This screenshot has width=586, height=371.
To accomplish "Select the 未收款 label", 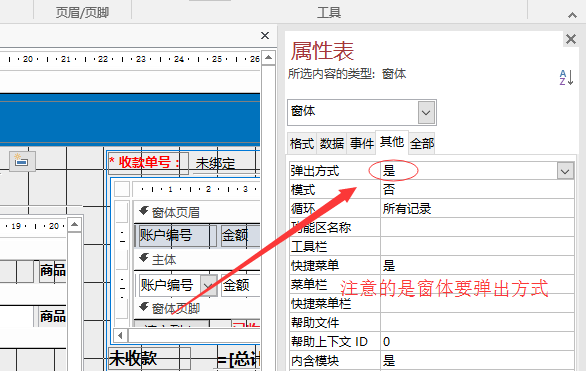I will pyautogui.click(x=148, y=359).
